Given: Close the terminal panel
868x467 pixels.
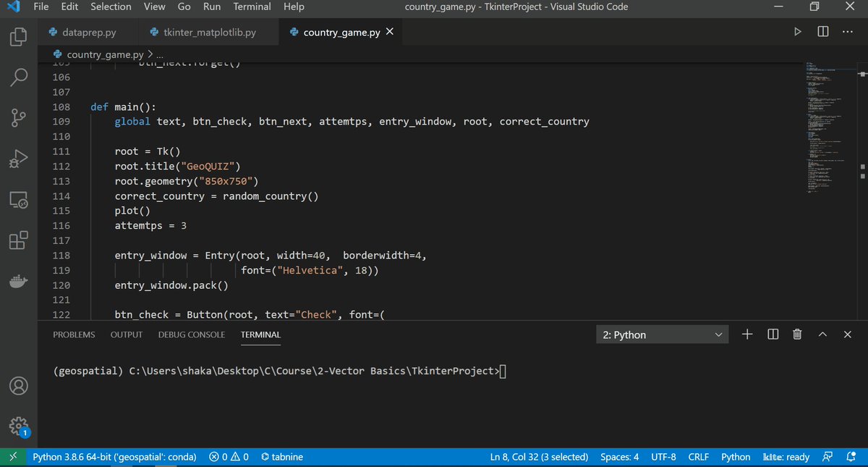Looking at the screenshot, I should (x=847, y=334).
